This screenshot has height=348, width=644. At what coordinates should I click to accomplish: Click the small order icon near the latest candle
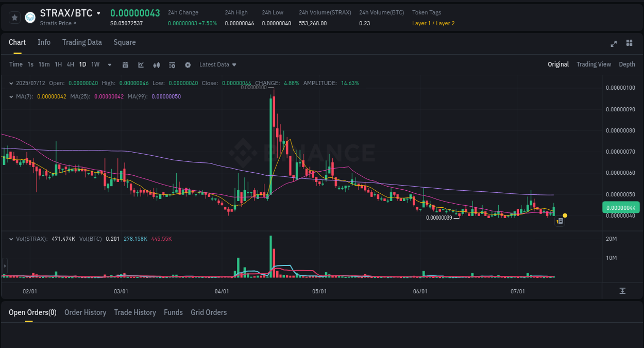pos(560,221)
